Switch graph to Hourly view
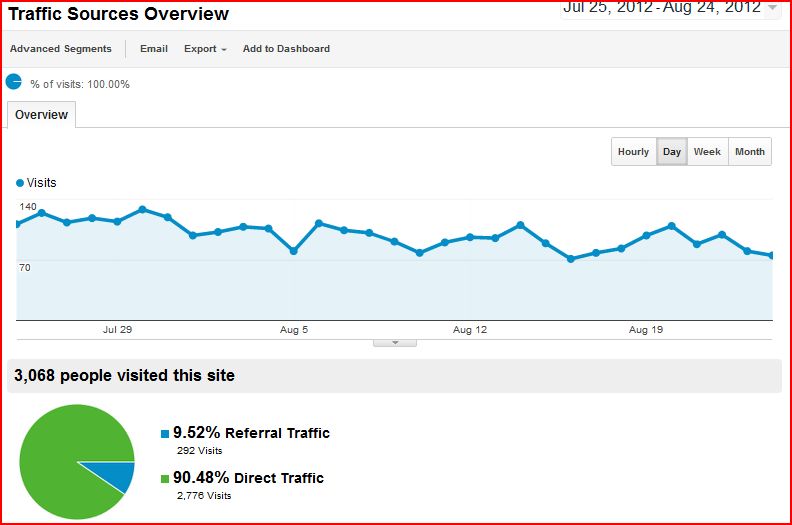The width and height of the screenshot is (792, 525). 633,152
